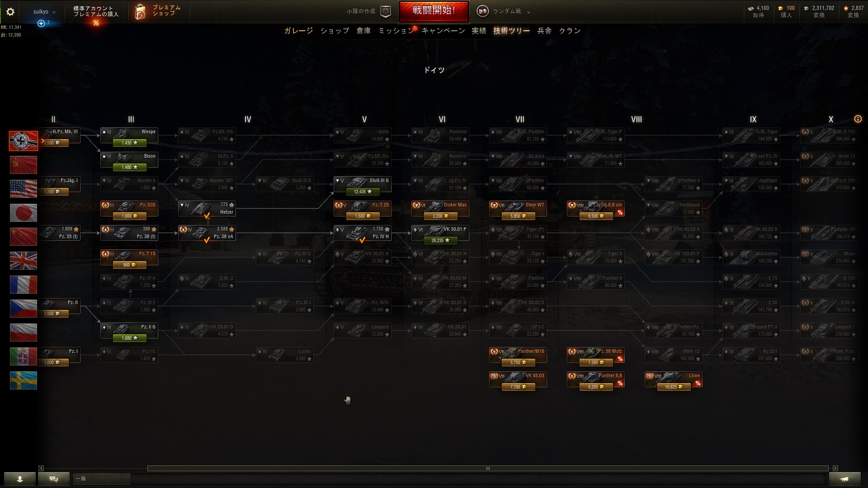Click the 一般 chat channel field
868x488 pixels.
102,479
